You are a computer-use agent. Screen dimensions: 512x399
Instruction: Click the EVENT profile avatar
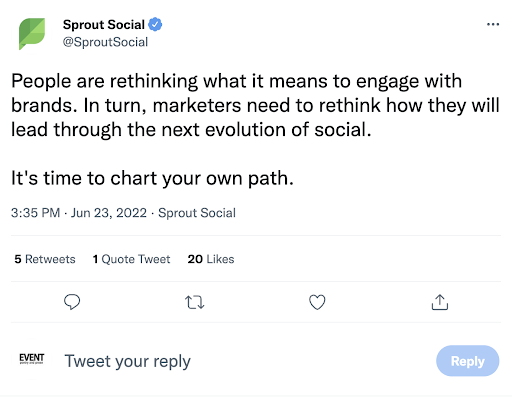[x=32, y=359]
